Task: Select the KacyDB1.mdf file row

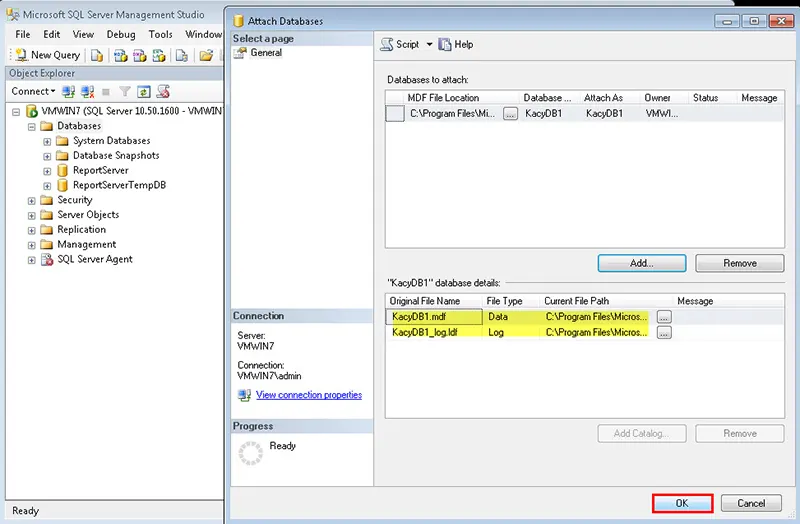Action: tap(585, 316)
